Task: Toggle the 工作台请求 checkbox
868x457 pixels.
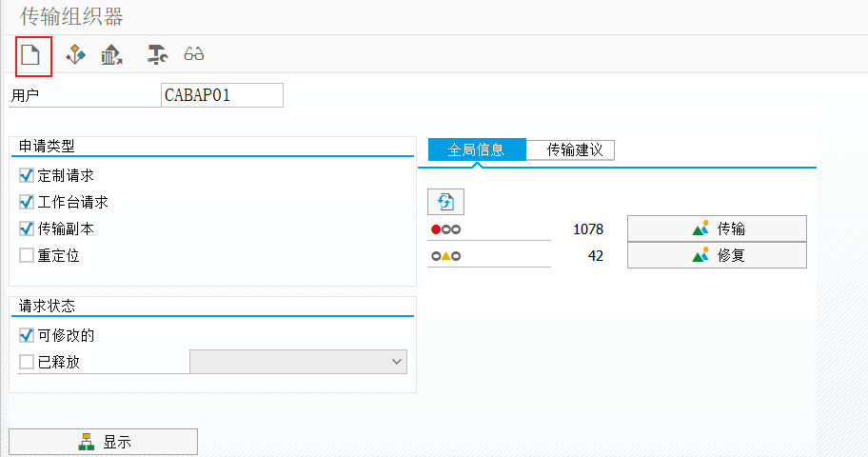Action: pos(26,202)
